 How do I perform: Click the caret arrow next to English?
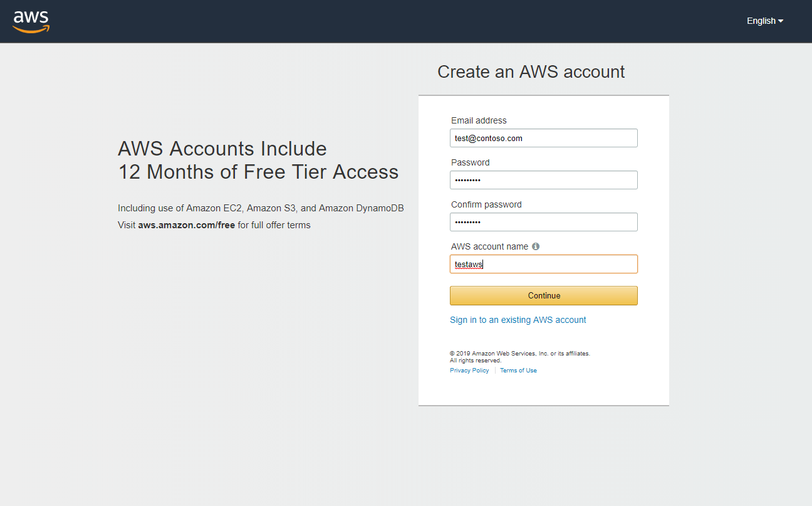coord(781,21)
